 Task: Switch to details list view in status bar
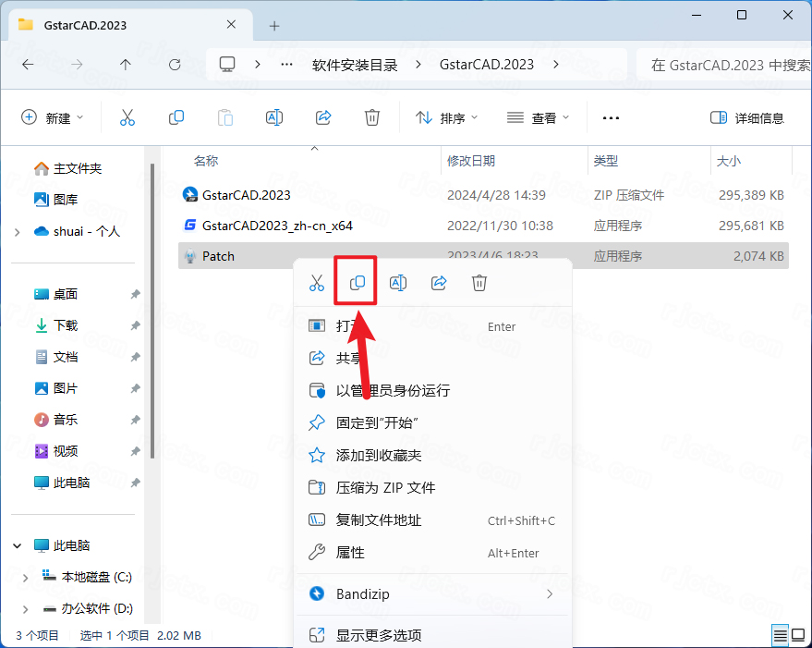[x=781, y=636]
